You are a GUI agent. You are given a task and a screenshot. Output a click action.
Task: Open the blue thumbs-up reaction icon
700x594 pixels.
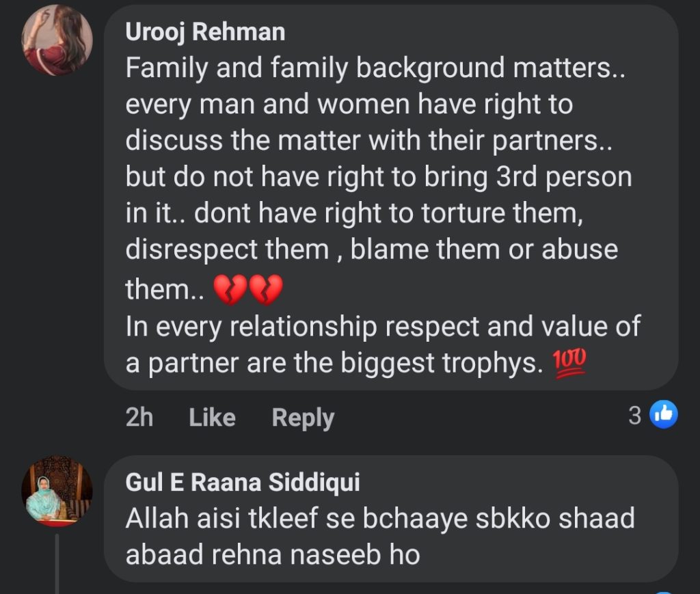663,414
